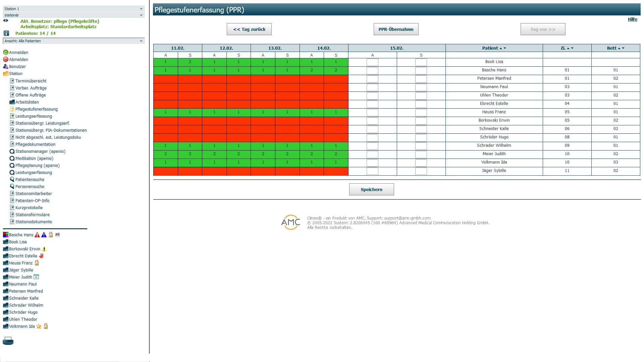
Task: Click Book Lisa's A field for 15.02.
Action: (372, 62)
